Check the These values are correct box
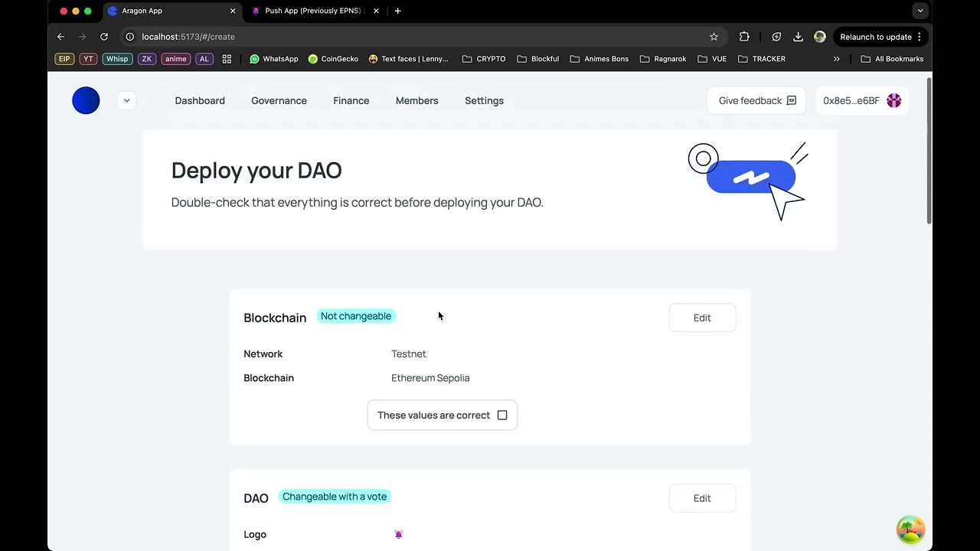 (x=502, y=415)
